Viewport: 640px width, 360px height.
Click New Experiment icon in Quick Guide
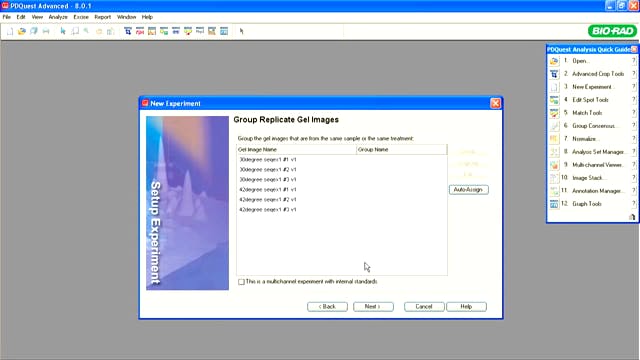point(554,87)
